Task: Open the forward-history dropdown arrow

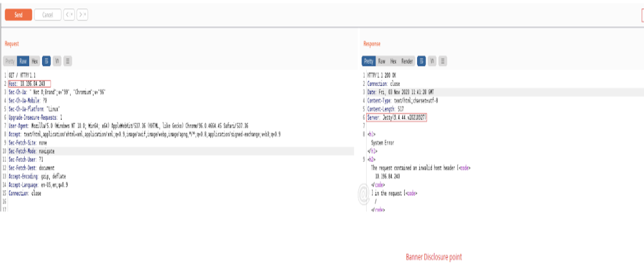Action: [84, 14]
